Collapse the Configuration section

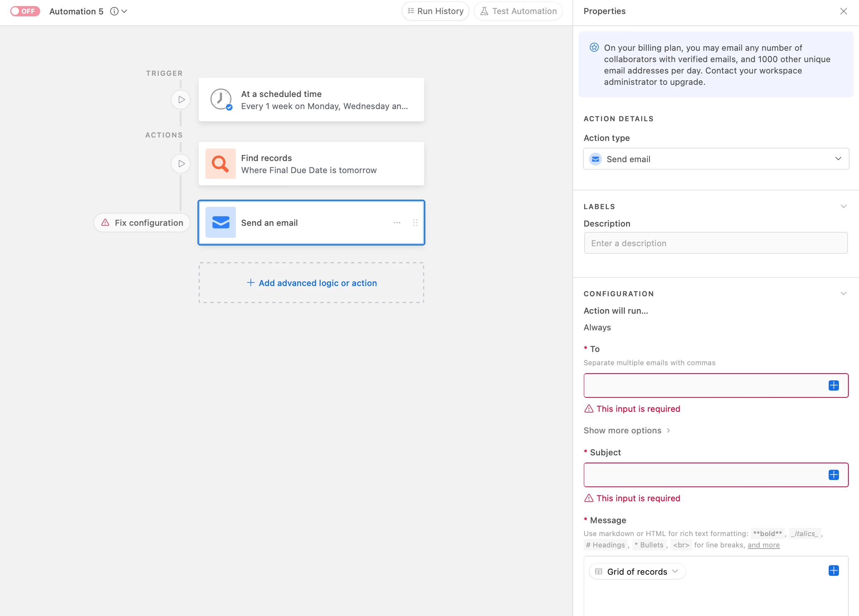click(843, 294)
